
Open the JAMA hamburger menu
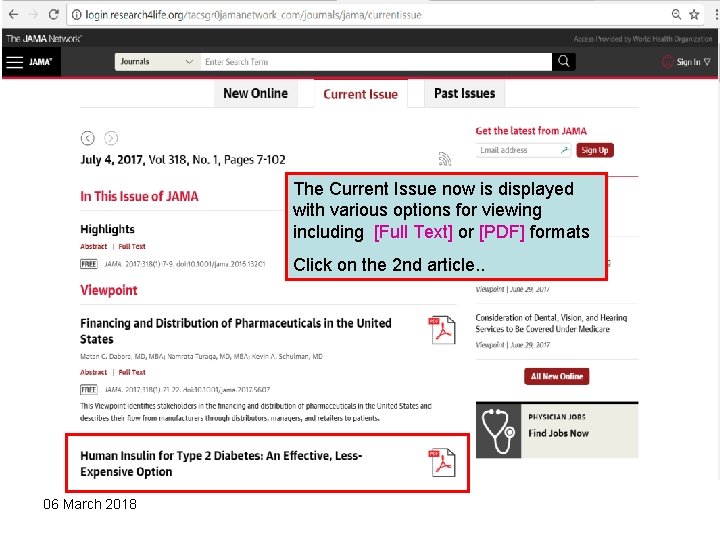[14, 62]
